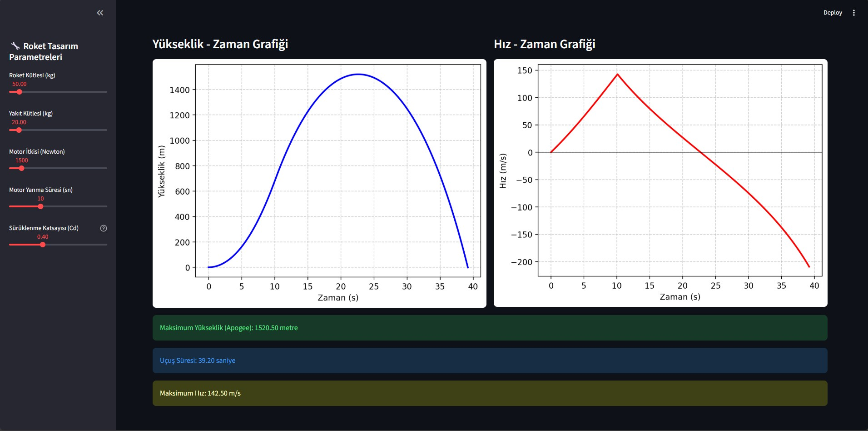Click the Hız - Zaman Grafiği heading
868x431 pixels.
[544, 44]
